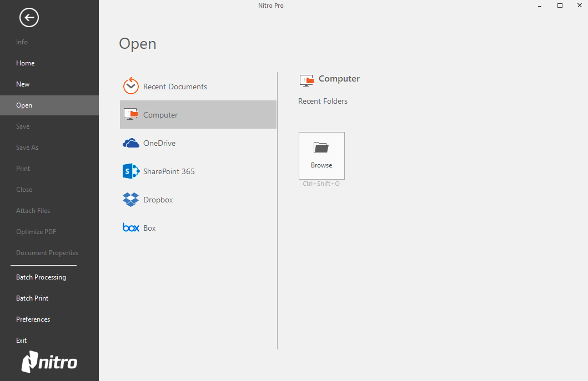The height and width of the screenshot is (381, 588).
Task: Choose Batch Print from sidebar
Action: point(32,298)
